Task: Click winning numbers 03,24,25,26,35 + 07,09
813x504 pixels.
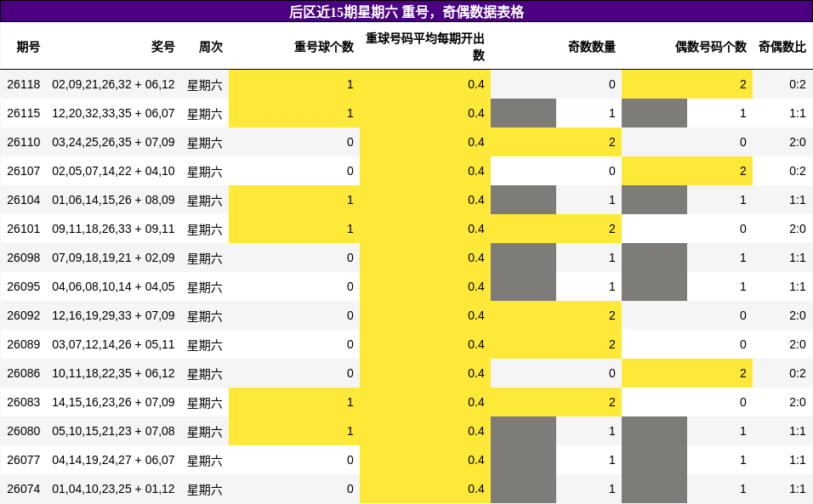Action: pos(114,143)
